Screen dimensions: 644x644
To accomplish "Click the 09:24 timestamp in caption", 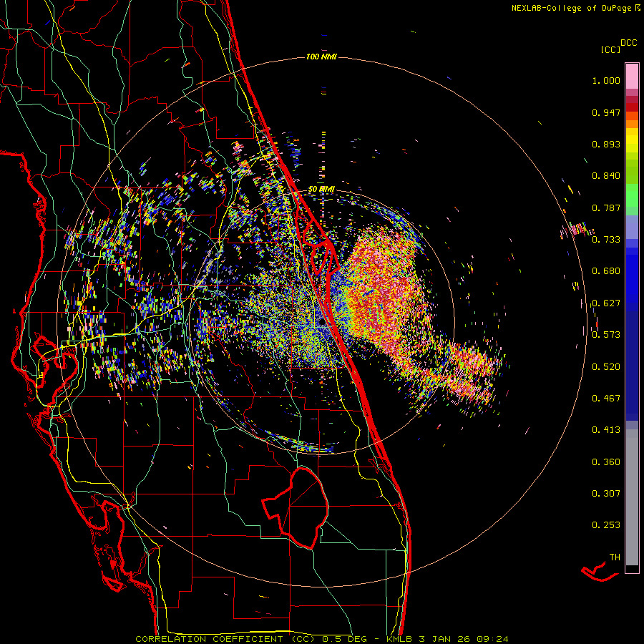I will (492, 639).
